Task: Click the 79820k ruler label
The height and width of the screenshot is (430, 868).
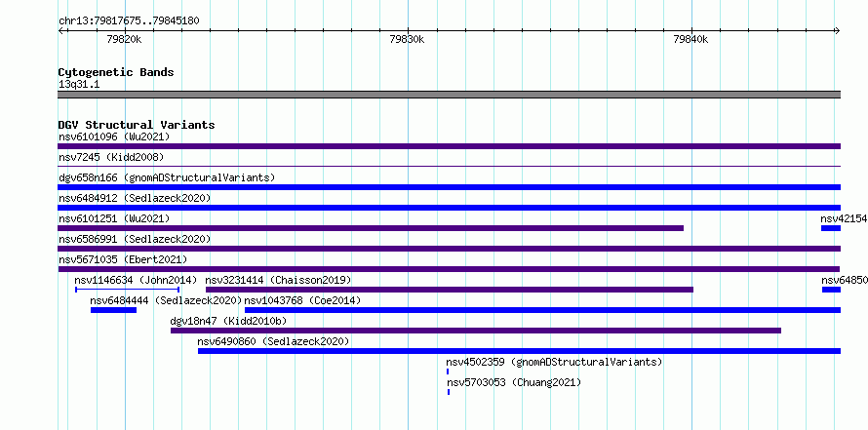Action: point(124,39)
